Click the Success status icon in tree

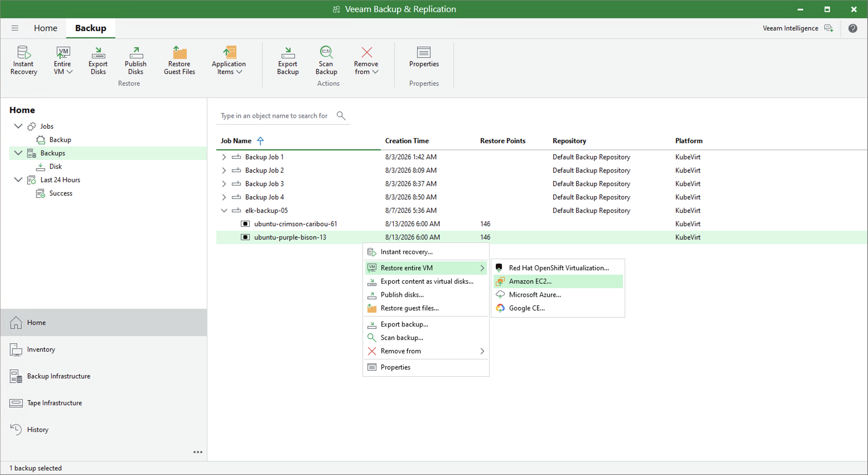40,193
